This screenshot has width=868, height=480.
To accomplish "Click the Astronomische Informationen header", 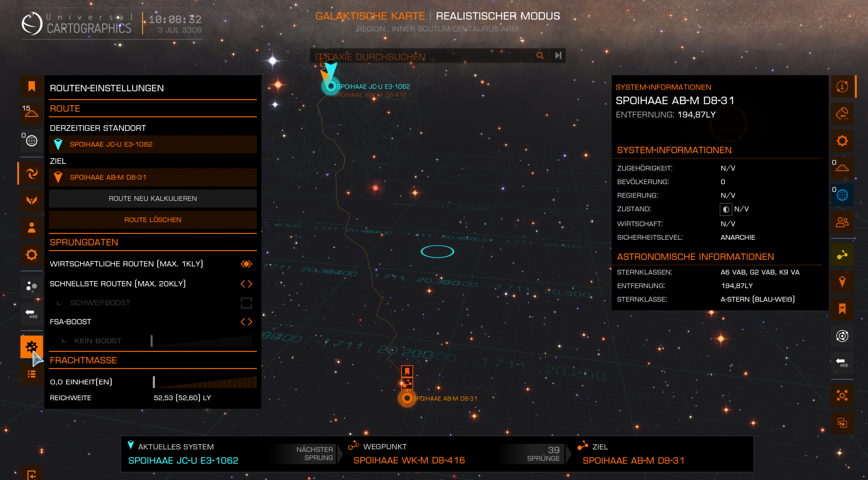I will (696, 257).
